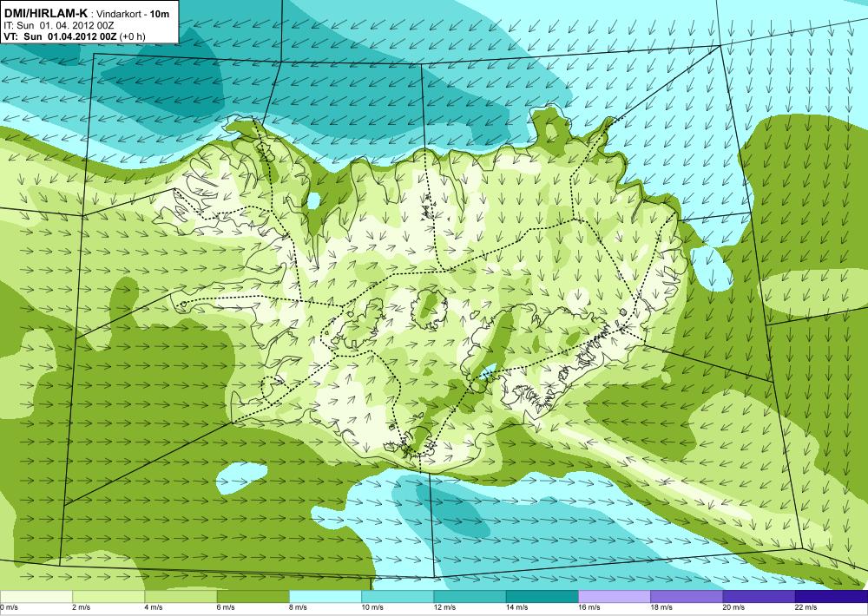
Task: Click the "16 m/s" legend label
Action: [589, 607]
